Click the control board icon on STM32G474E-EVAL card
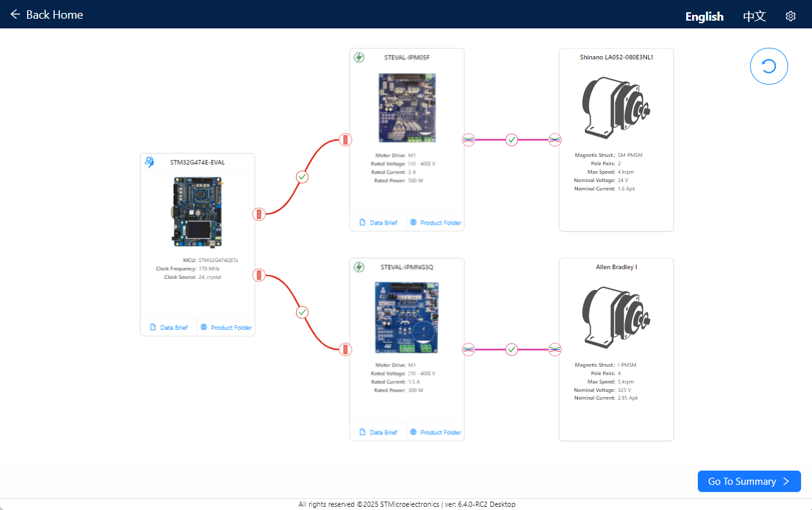 pos(150,162)
